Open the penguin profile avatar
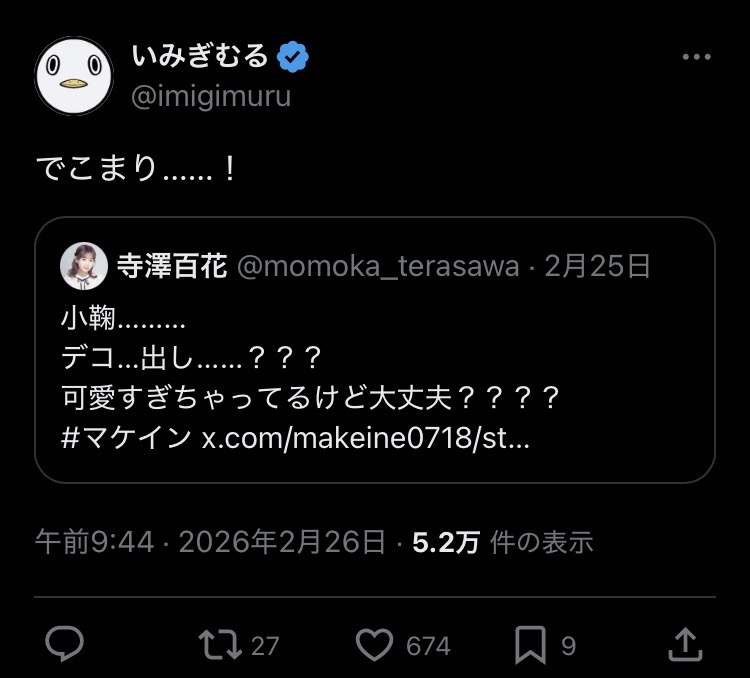 [x=72, y=75]
